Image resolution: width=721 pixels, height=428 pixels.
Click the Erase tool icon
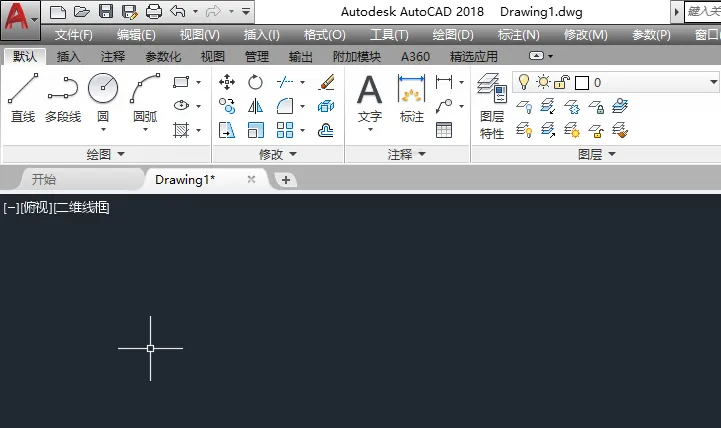(326, 82)
